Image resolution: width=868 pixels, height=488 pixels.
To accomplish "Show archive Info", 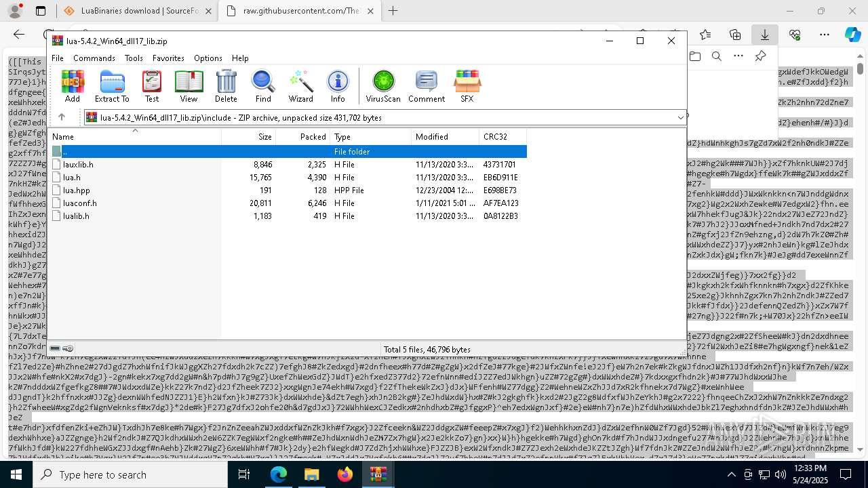I will point(338,86).
